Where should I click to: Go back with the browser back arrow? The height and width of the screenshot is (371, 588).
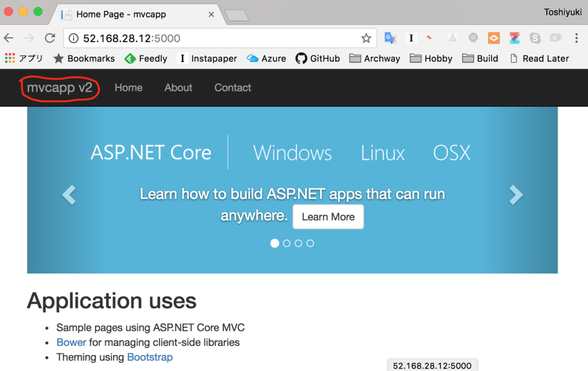click(x=9, y=38)
